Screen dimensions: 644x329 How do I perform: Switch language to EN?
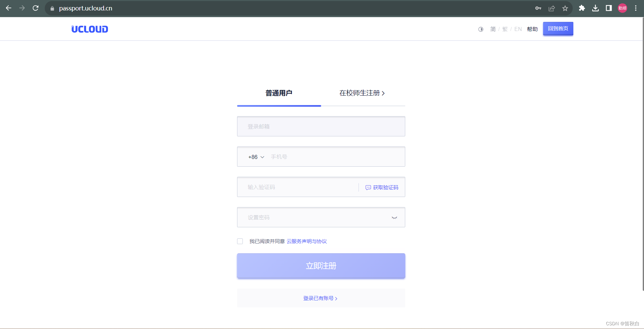coord(518,29)
